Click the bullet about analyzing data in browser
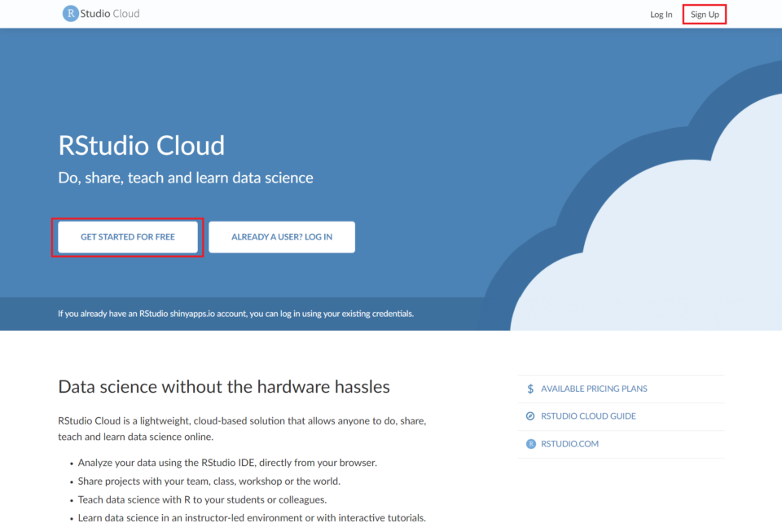The height and width of the screenshot is (532, 782). pos(225,462)
